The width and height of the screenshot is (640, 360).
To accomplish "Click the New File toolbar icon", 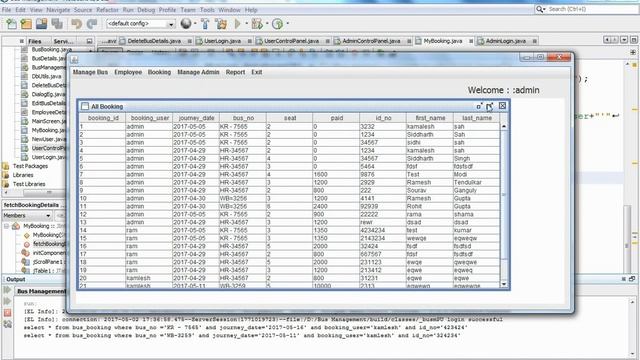I will pyautogui.click(x=11, y=24).
